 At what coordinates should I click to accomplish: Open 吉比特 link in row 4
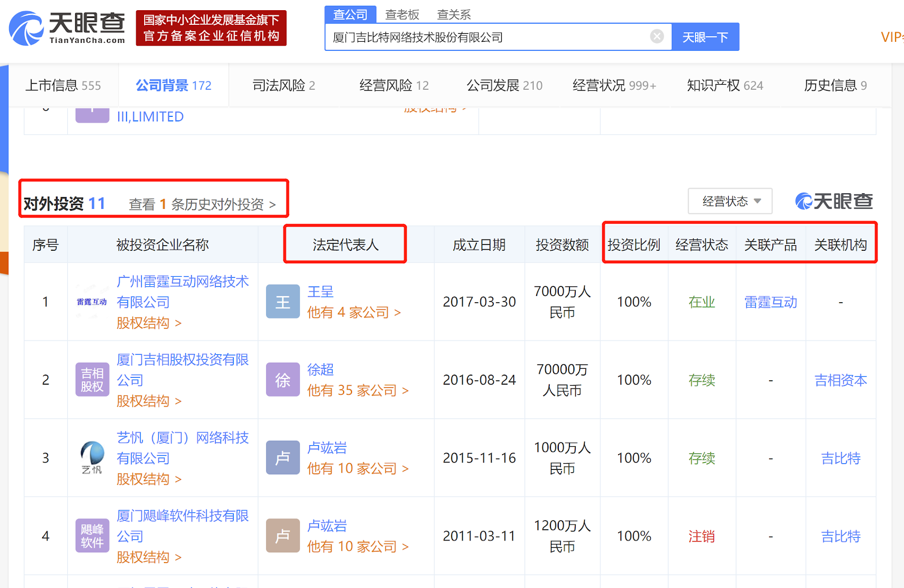click(841, 536)
